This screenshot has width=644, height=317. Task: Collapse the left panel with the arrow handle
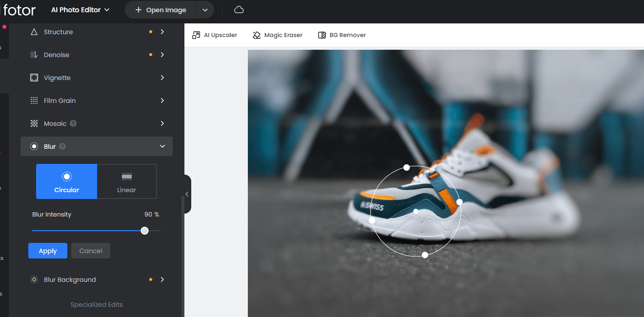tap(186, 194)
